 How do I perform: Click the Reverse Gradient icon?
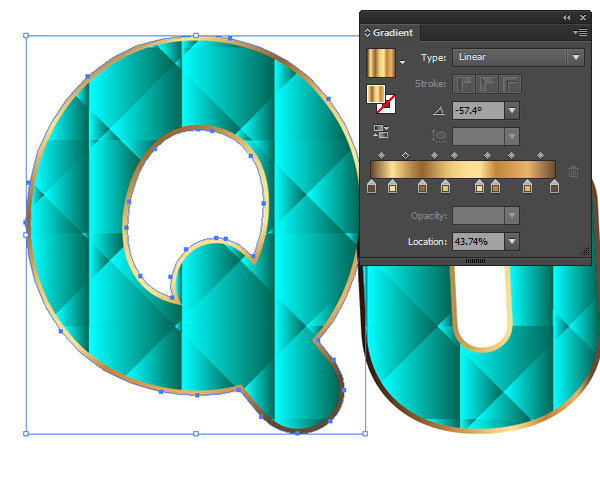pos(381,131)
